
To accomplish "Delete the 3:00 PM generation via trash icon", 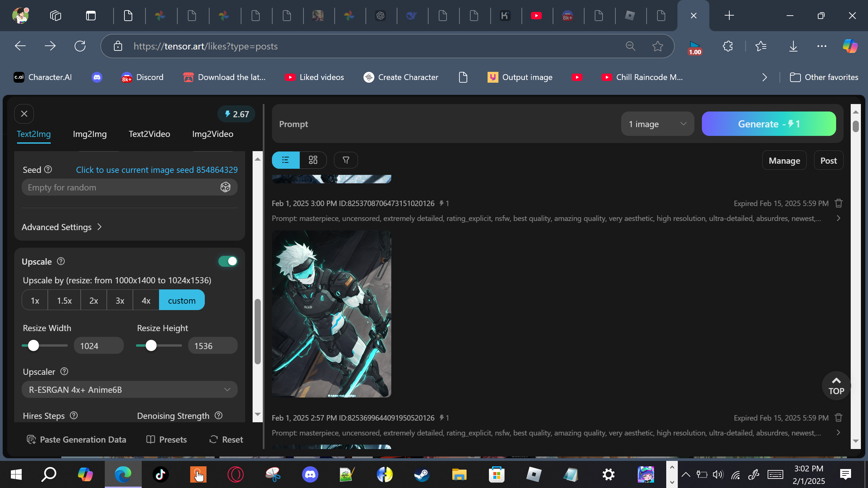I will [839, 203].
